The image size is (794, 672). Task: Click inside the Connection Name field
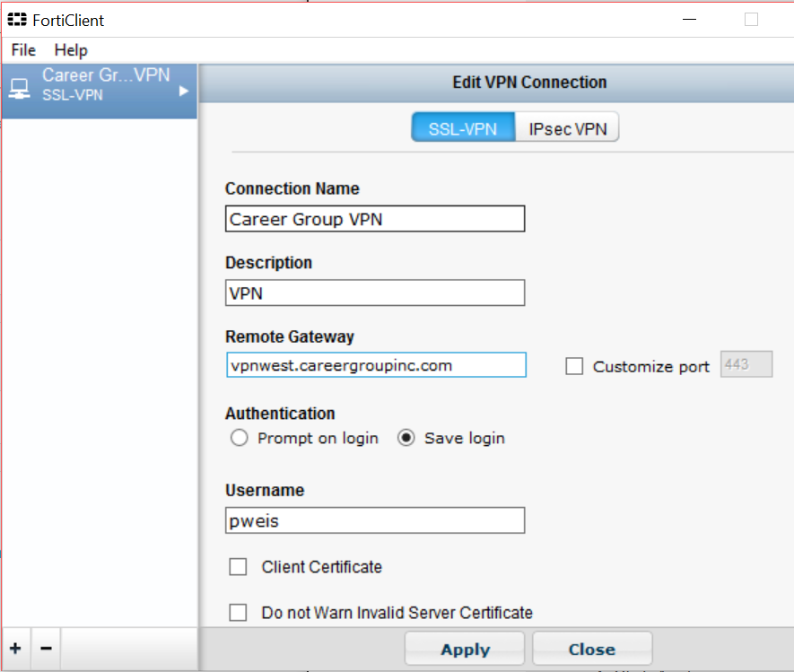pos(374,218)
